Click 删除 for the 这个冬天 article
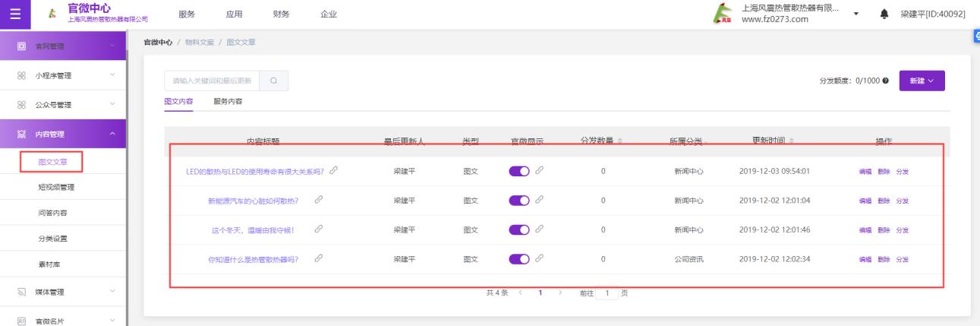This screenshot has height=326, width=980. [884, 230]
